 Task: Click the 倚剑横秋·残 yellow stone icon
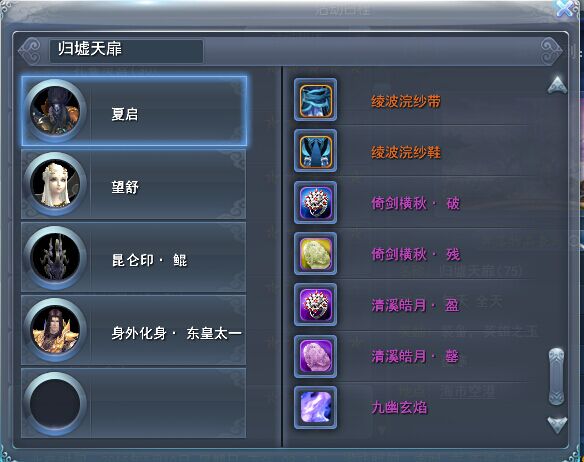(315, 254)
